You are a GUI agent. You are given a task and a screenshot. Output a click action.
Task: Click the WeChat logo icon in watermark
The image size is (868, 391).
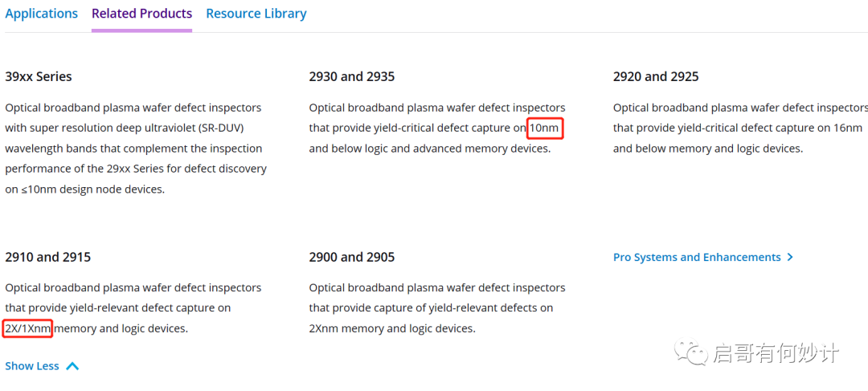point(690,352)
